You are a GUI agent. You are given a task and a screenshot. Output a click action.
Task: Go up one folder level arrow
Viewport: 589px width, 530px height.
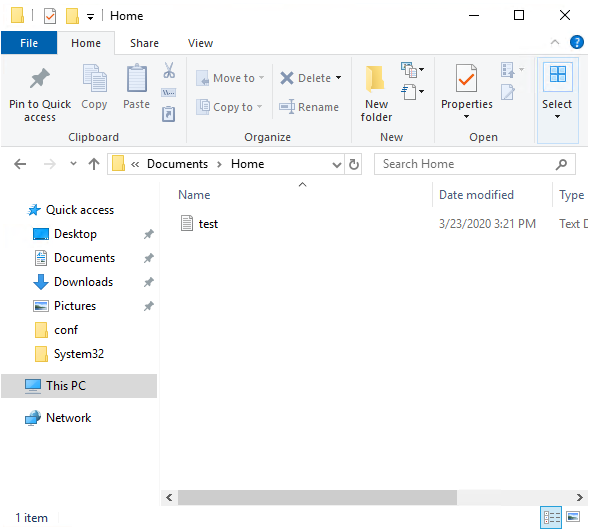click(x=94, y=164)
